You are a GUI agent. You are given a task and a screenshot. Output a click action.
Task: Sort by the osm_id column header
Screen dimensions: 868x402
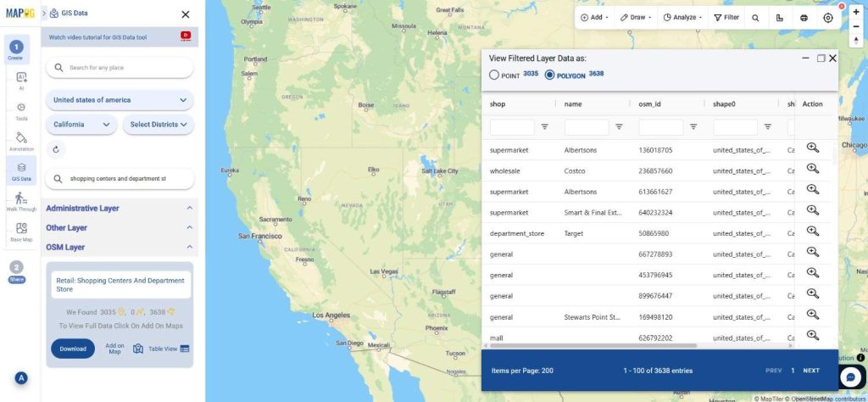pos(648,104)
